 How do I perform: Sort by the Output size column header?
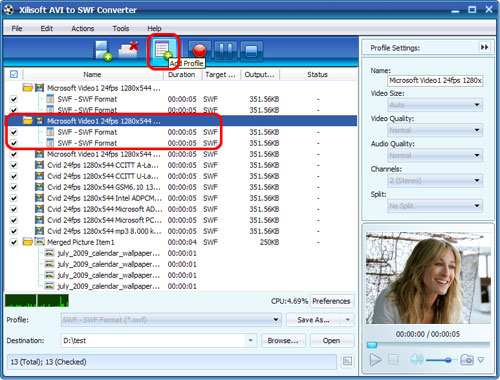tap(260, 74)
